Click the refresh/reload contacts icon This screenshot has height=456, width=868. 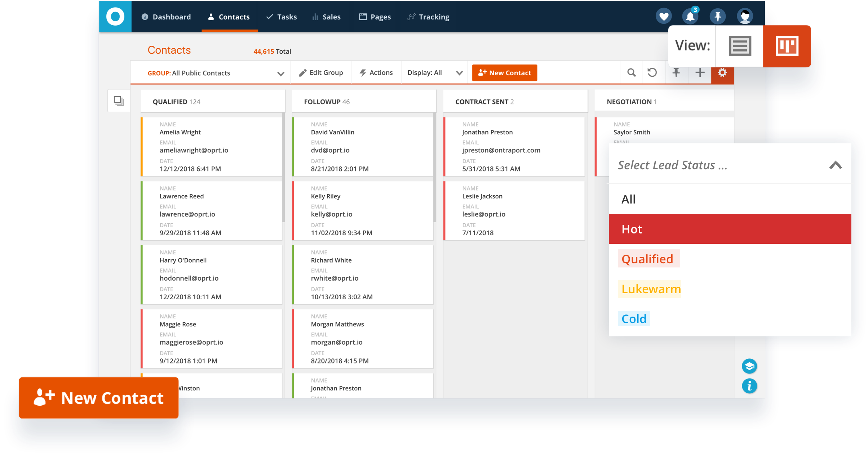pos(652,72)
